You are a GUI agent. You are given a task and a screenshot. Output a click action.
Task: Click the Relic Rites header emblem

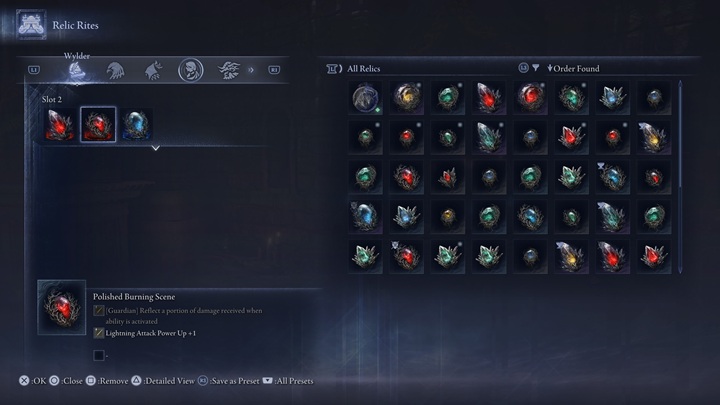point(31,25)
